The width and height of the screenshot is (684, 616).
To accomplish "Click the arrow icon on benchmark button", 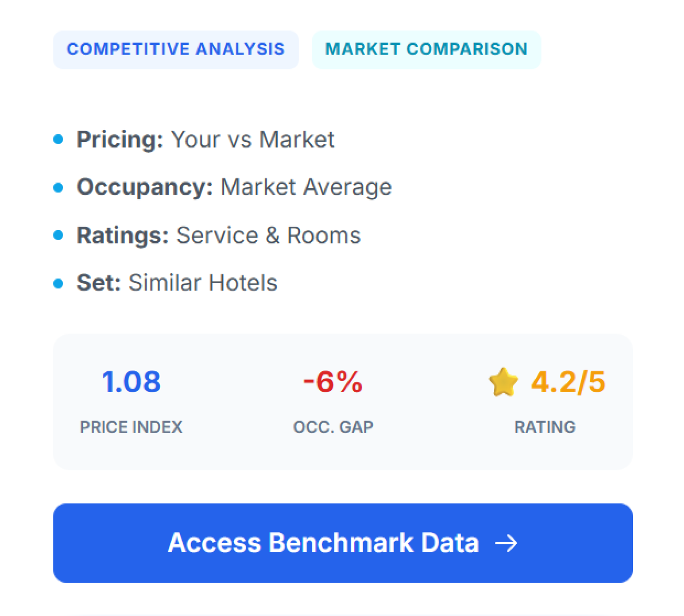I will coord(506,543).
